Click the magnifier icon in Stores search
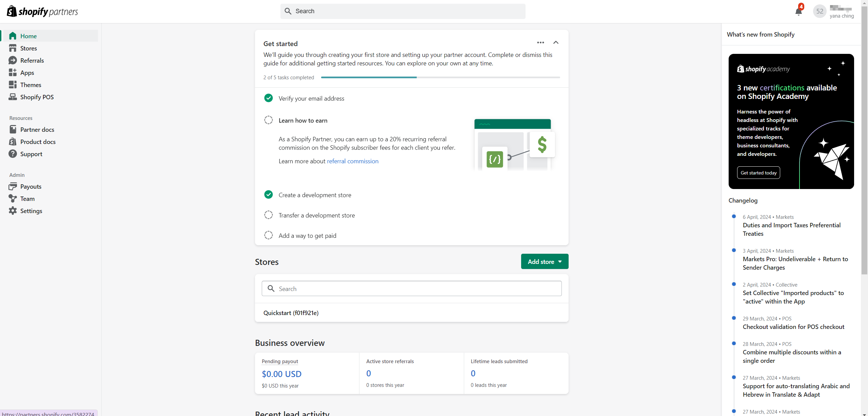The width and height of the screenshot is (868, 416). coord(271,289)
